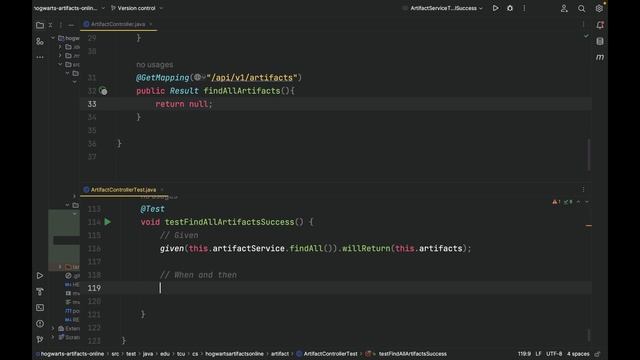Expand the target folder in project tree
Screen dimensions: 640x360
[60, 267]
